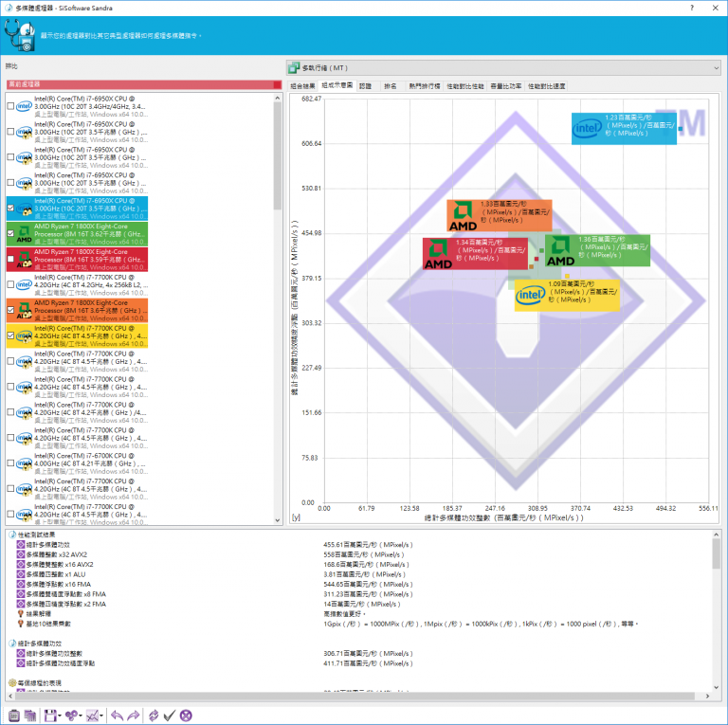The height and width of the screenshot is (725, 728).
Task: Click the red 1.34 AMD chart label
Action: (475, 253)
